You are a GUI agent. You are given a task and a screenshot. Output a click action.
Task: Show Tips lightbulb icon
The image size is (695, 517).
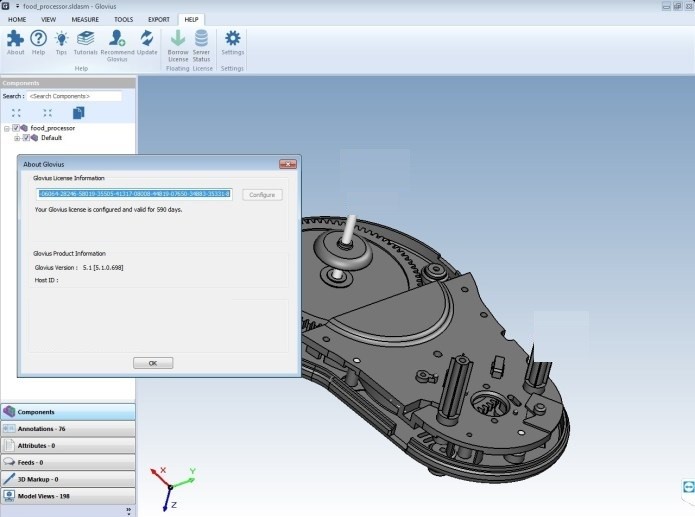coord(61,39)
